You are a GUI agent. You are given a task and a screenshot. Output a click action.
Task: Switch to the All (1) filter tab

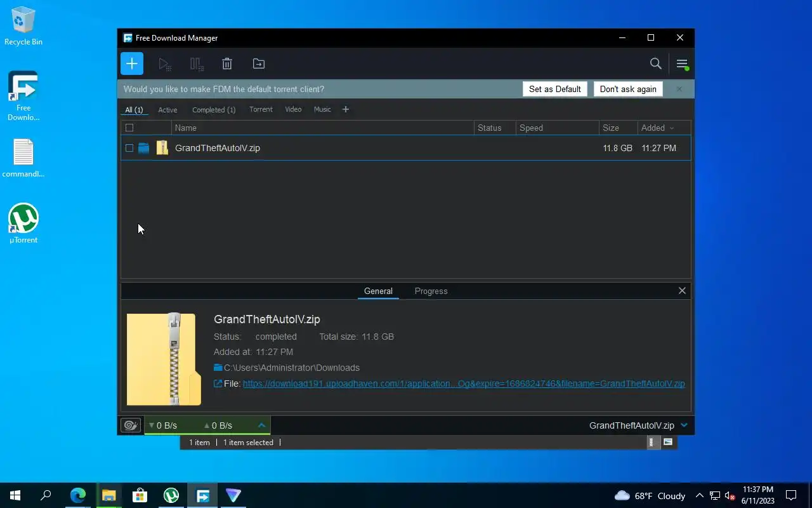pyautogui.click(x=134, y=110)
